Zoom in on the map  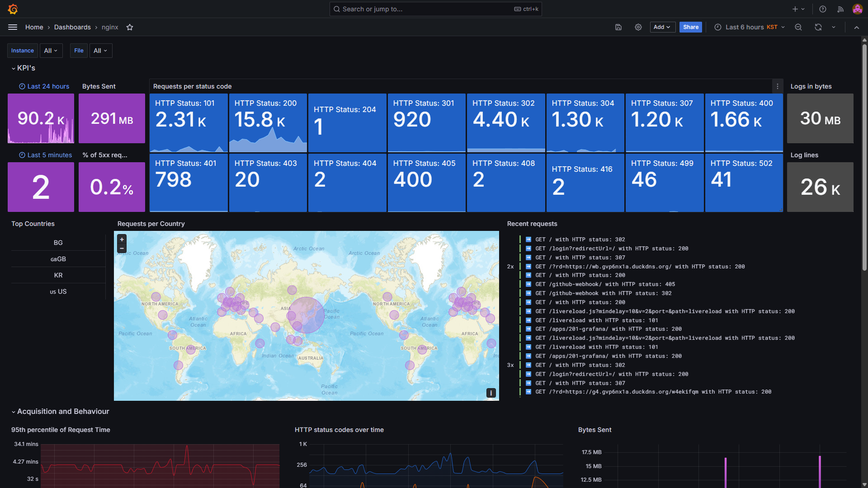tap(122, 239)
